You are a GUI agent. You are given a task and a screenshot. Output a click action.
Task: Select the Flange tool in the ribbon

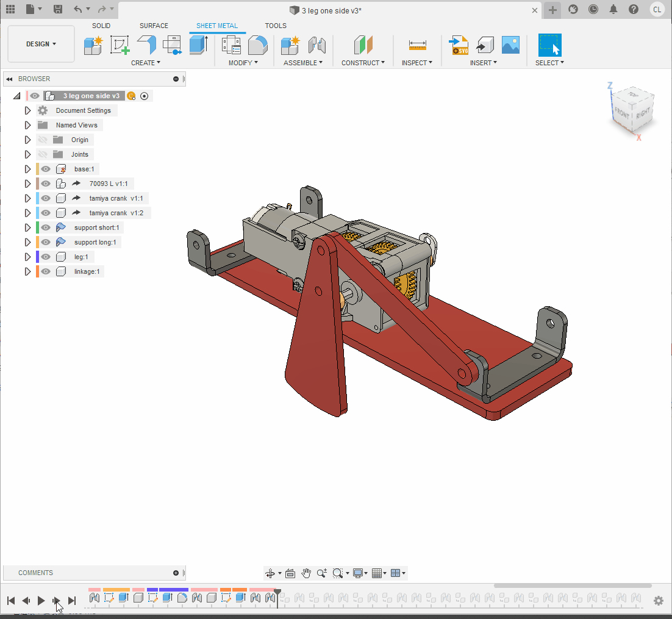[x=146, y=45]
